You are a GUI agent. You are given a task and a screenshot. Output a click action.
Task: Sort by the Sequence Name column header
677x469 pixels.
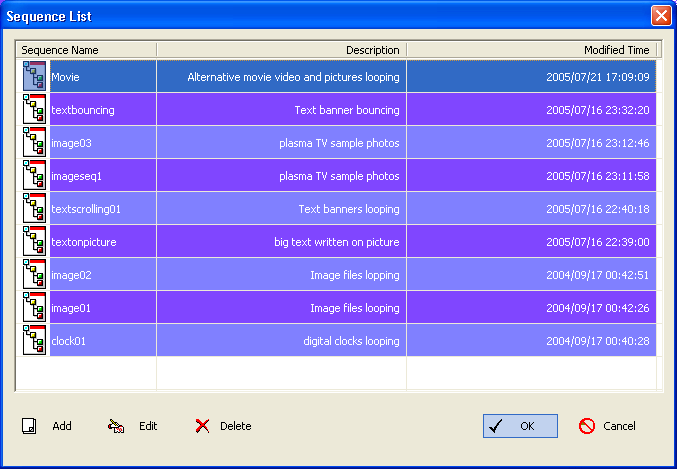(86, 50)
